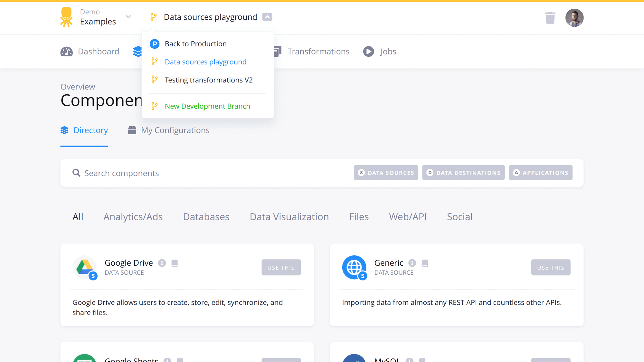Click the Google Drive component icon

(85, 267)
